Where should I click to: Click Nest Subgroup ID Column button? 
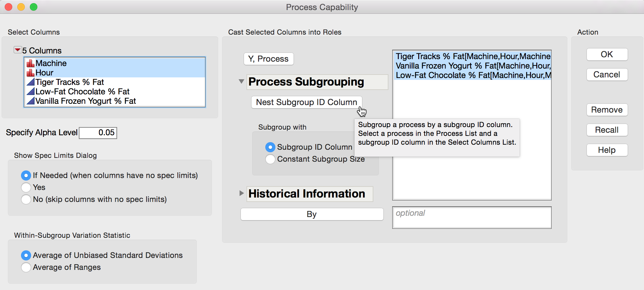tap(306, 102)
